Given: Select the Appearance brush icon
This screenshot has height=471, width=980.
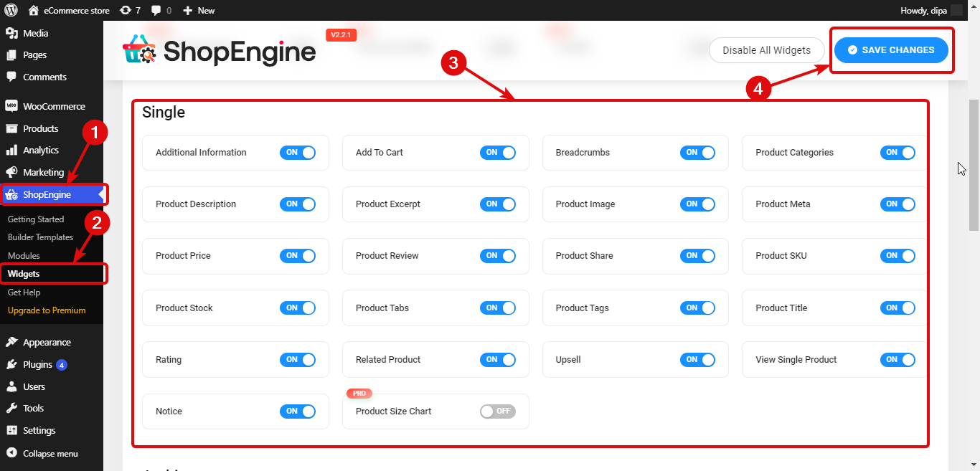Looking at the screenshot, I should tap(13, 341).
